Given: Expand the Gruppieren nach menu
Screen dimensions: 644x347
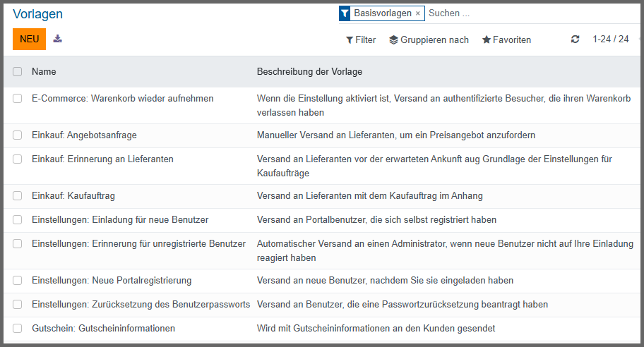Looking at the screenshot, I should click(x=429, y=39).
